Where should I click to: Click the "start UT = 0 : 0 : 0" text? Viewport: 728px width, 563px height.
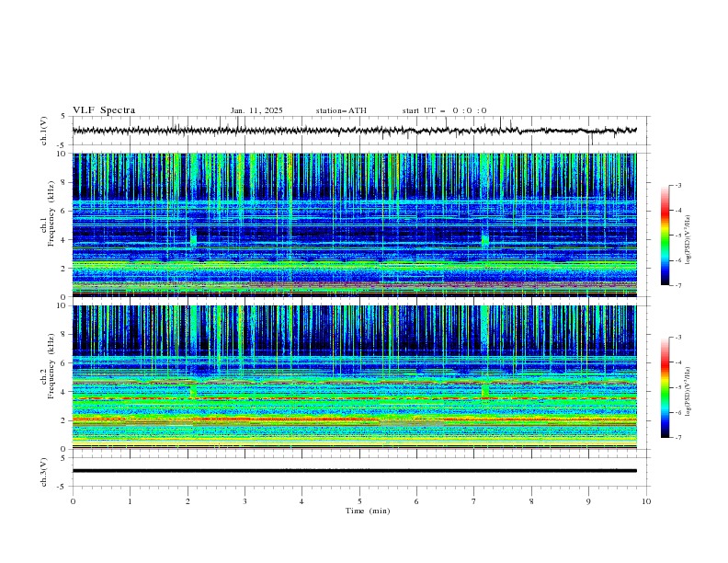pyautogui.click(x=444, y=110)
